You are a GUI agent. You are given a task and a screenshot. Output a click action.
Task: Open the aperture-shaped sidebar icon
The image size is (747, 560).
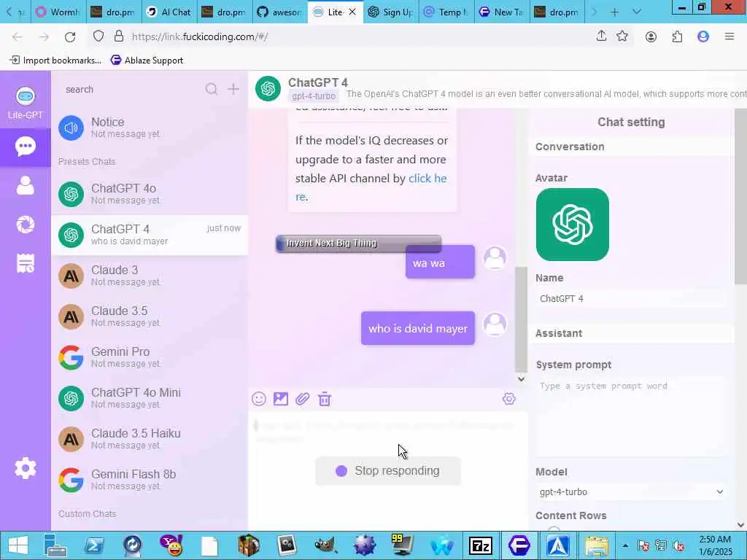click(x=26, y=225)
